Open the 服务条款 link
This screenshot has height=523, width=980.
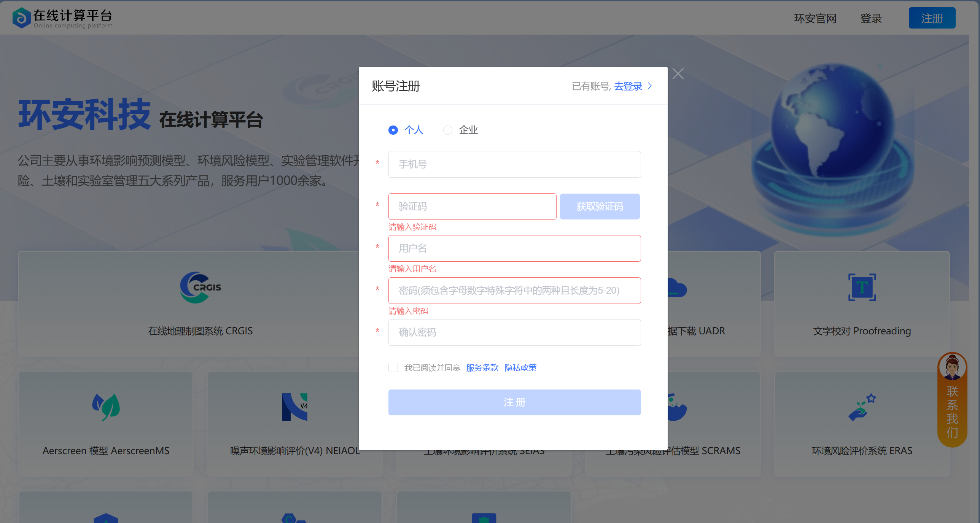pos(482,367)
